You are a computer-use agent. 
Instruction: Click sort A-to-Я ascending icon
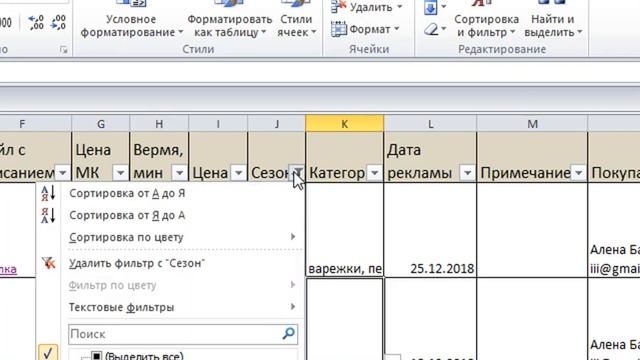(x=48, y=193)
